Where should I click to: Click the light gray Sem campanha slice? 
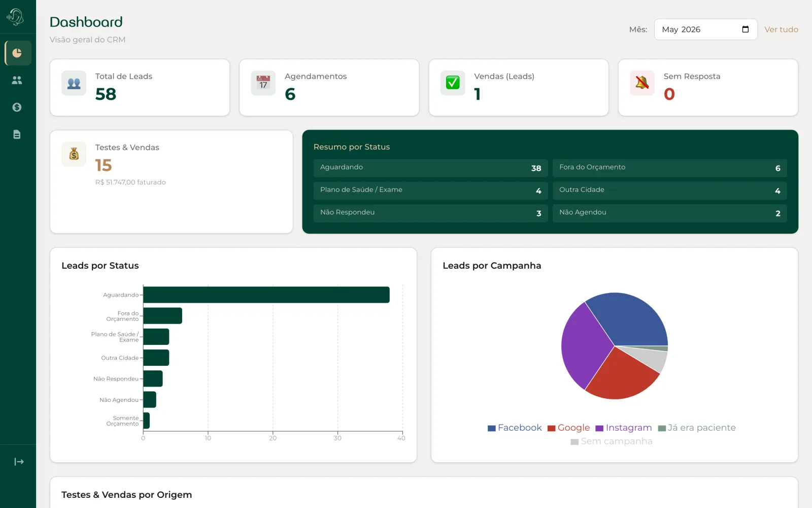click(651, 358)
